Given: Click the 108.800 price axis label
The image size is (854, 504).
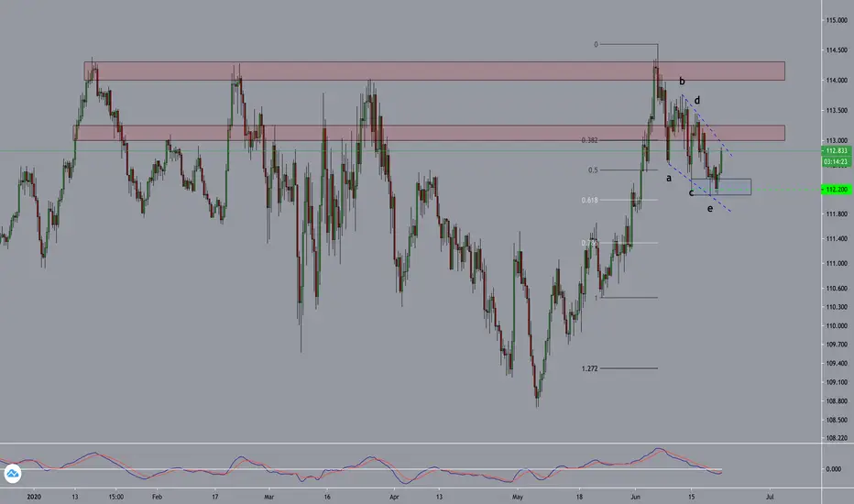Looking at the screenshot, I should pos(836,401).
